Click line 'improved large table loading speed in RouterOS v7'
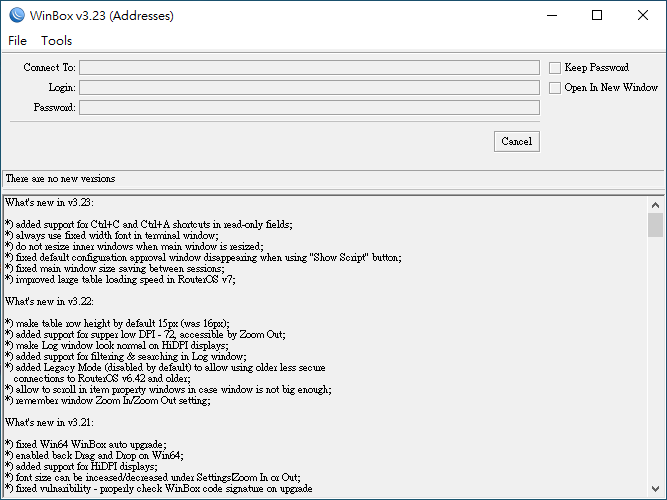 pyautogui.click(x=120, y=280)
